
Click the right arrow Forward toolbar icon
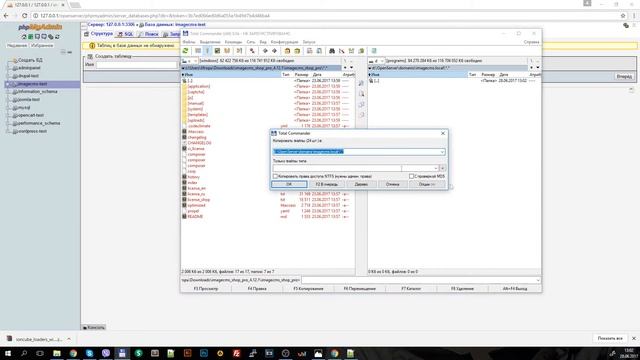pos(274,51)
